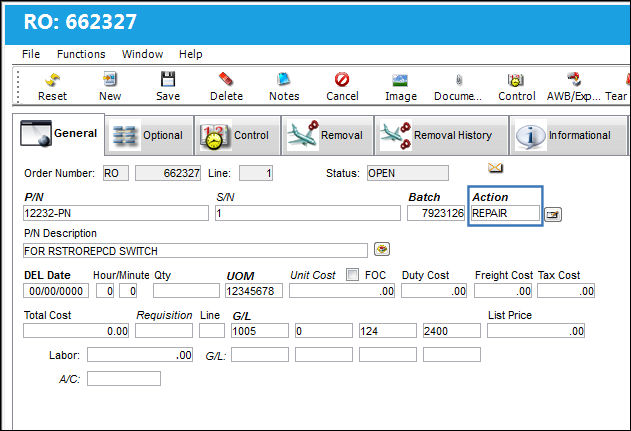The width and height of the screenshot is (631, 431).
Task: Click the Qty input field
Action: (x=186, y=291)
